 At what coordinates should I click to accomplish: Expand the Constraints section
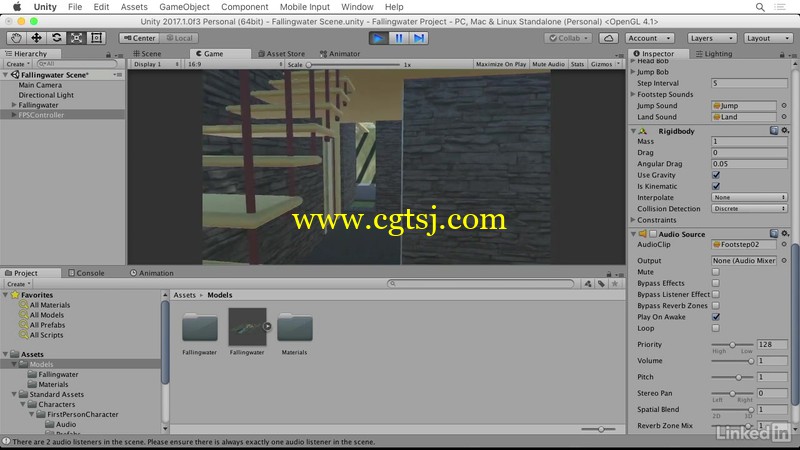click(x=633, y=220)
